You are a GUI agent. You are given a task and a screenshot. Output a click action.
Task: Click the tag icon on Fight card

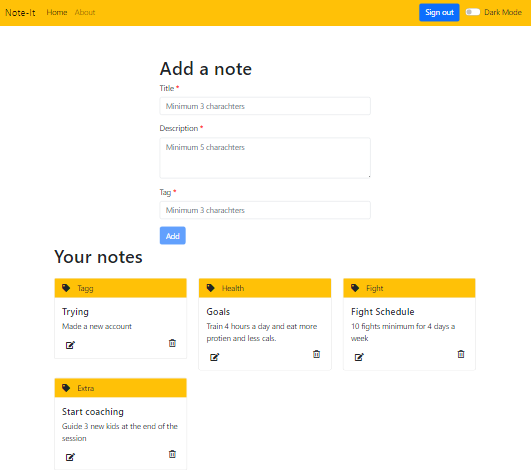click(x=355, y=288)
